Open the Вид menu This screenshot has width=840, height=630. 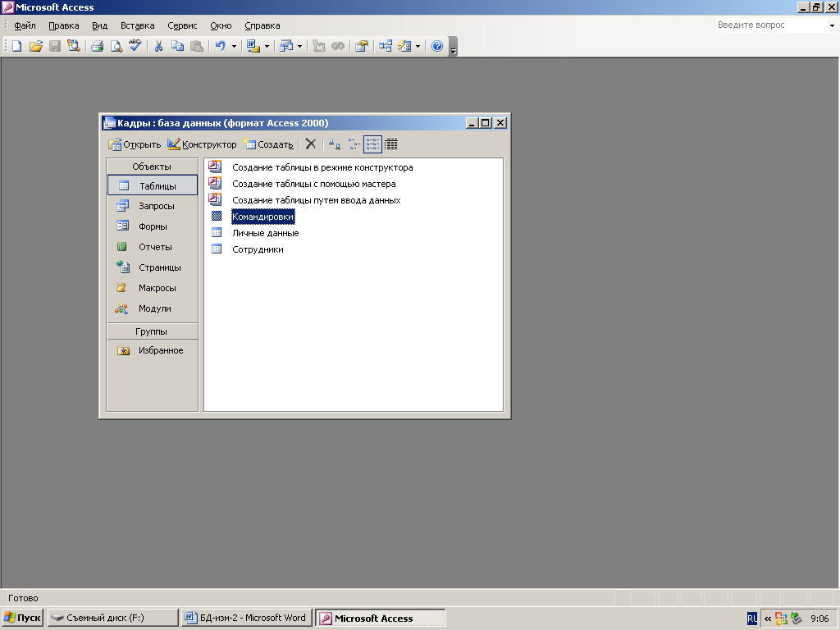99,25
